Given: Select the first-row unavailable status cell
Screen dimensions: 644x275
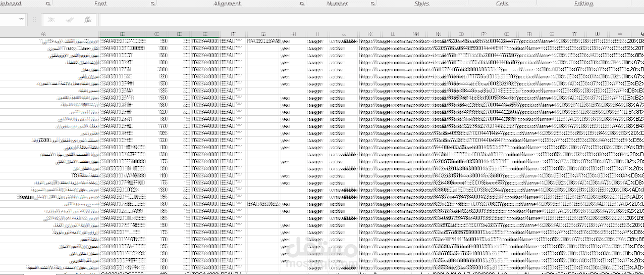Looking at the screenshot, I should (344, 41).
